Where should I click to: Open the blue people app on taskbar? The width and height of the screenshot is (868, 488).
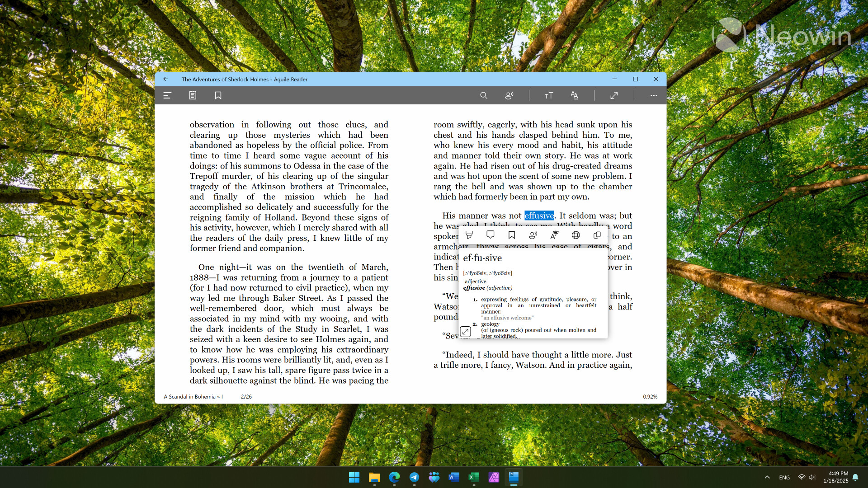point(434,477)
